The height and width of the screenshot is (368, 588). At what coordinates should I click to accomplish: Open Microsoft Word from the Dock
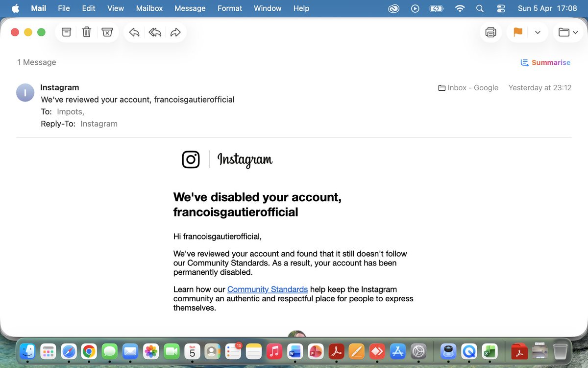295,351
